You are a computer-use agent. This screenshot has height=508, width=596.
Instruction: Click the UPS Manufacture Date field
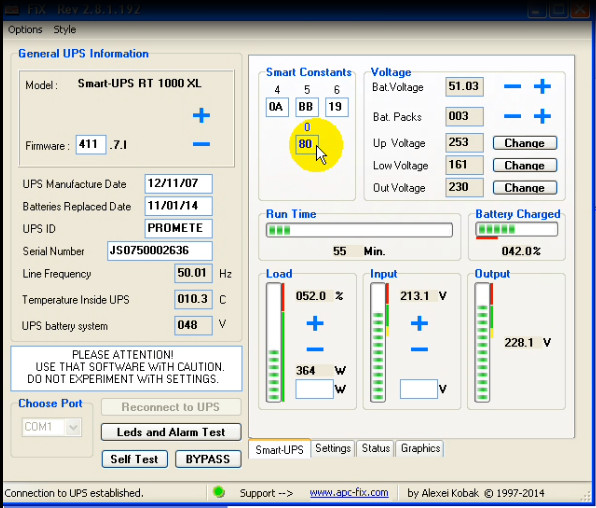coord(178,184)
